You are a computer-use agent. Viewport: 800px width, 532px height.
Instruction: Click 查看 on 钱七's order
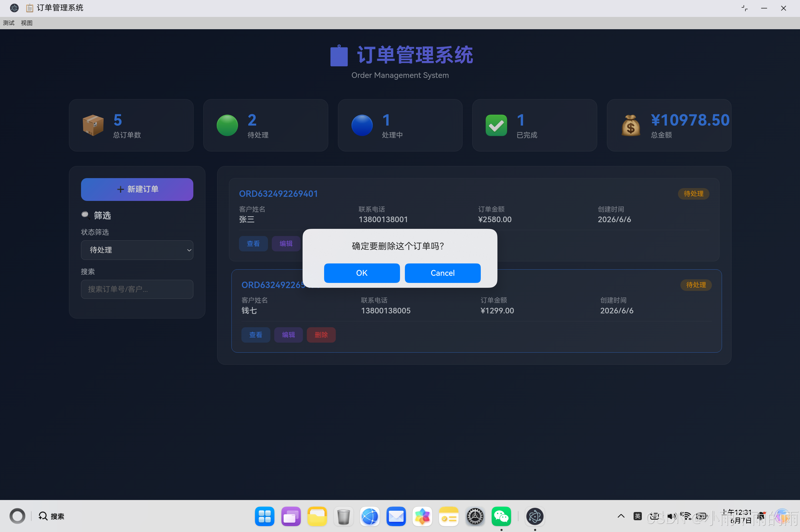pos(256,335)
